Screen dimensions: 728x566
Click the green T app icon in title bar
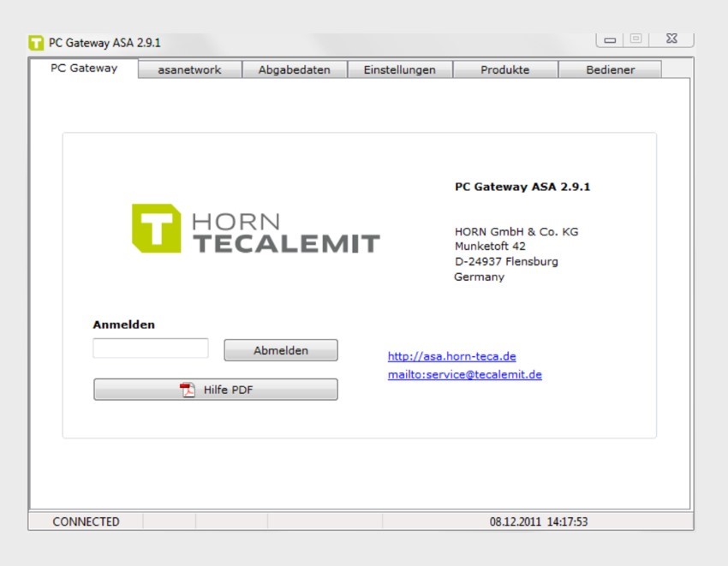tap(36, 43)
